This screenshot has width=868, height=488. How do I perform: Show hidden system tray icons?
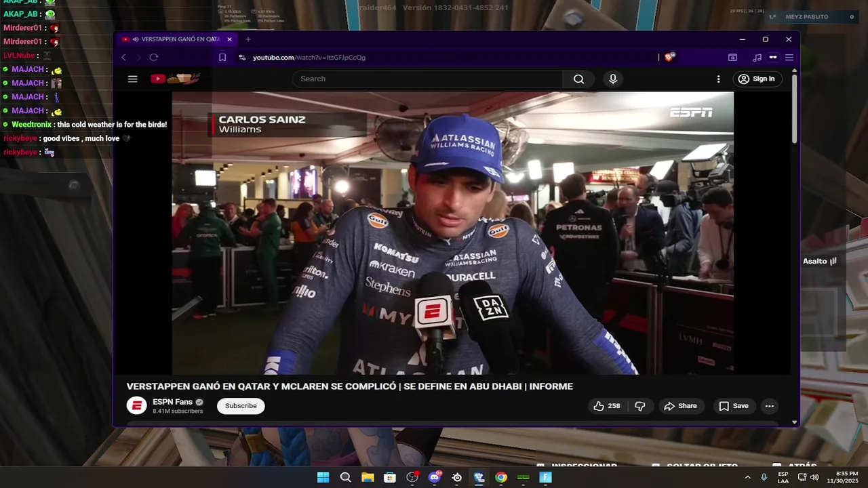click(747, 477)
